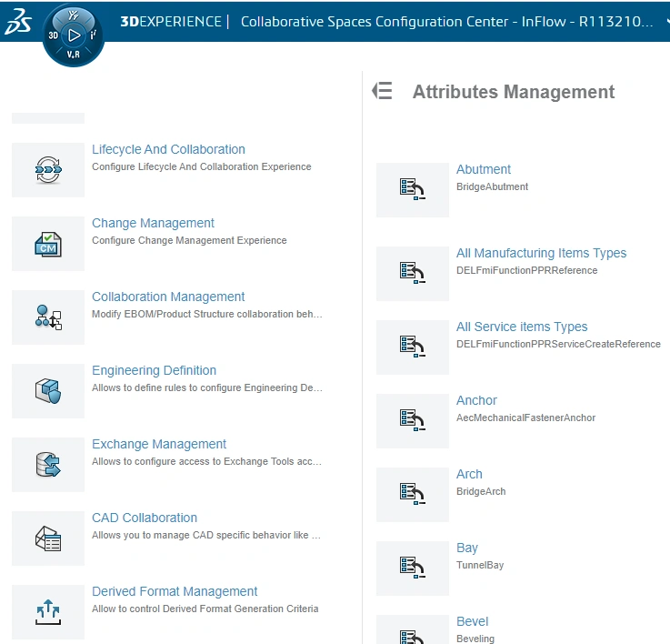
Task: Click the Derived Format Management upload icon
Action: [x=48, y=612]
